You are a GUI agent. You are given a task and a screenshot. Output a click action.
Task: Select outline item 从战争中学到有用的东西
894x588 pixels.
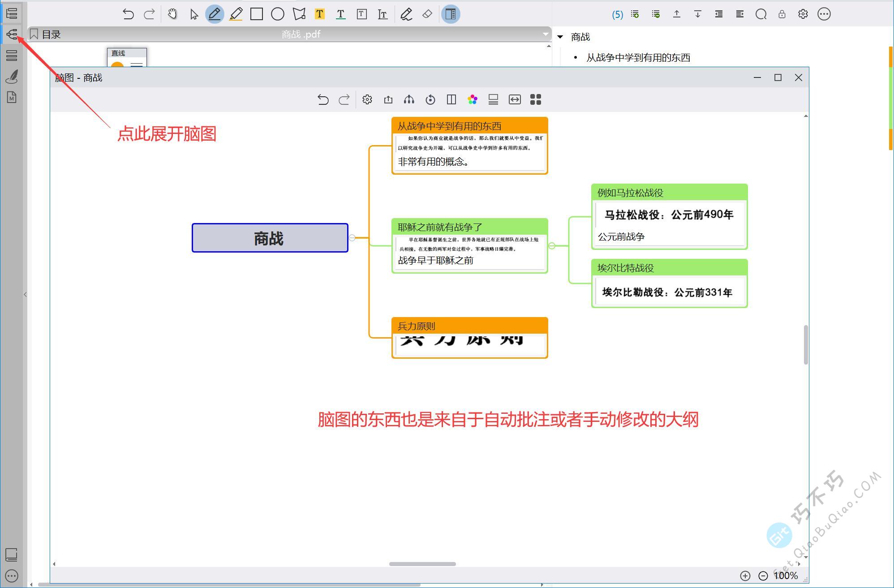click(x=638, y=58)
